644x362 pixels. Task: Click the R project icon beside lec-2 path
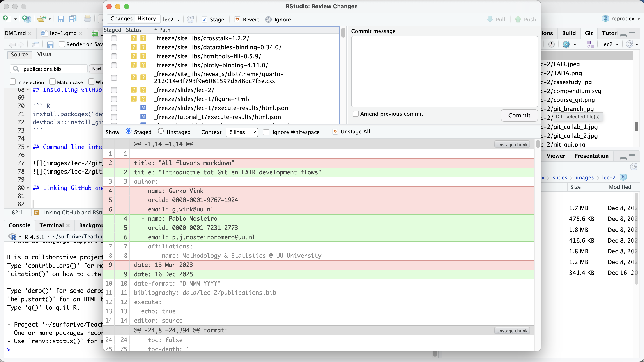pyautogui.click(x=623, y=177)
